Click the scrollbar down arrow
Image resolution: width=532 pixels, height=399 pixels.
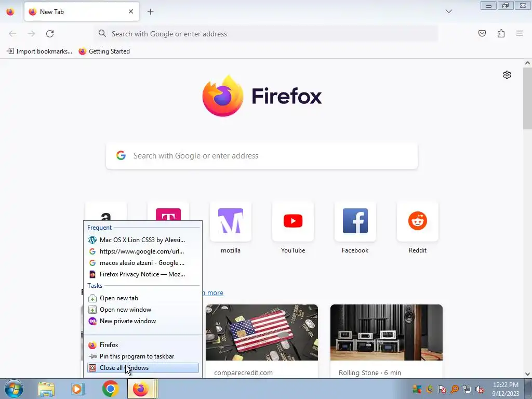(x=528, y=374)
